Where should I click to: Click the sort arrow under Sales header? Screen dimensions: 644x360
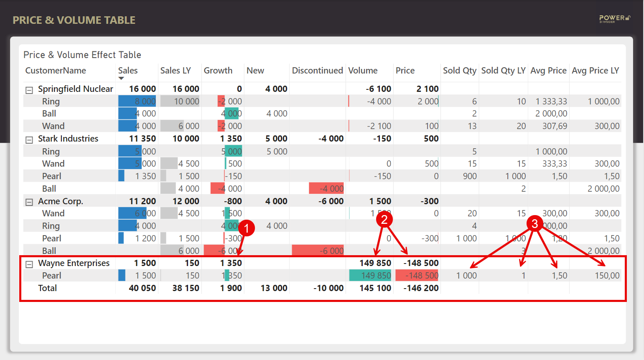pyautogui.click(x=121, y=78)
